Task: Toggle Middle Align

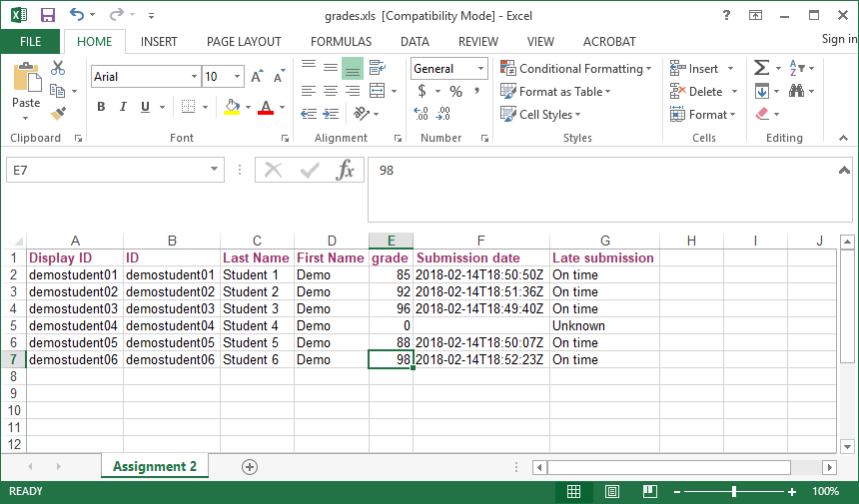Action: click(x=331, y=68)
